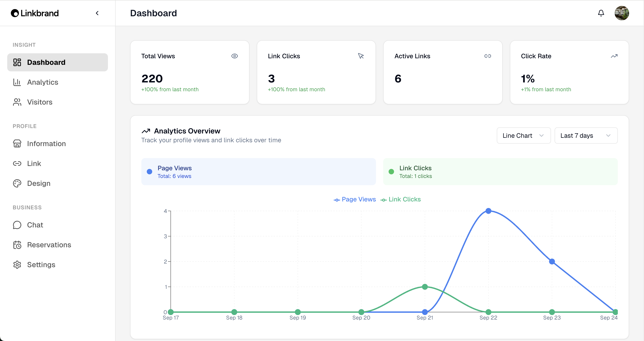Open Settings via the gear icon
This screenshot has height=341, width=644.
pos(17,264)
